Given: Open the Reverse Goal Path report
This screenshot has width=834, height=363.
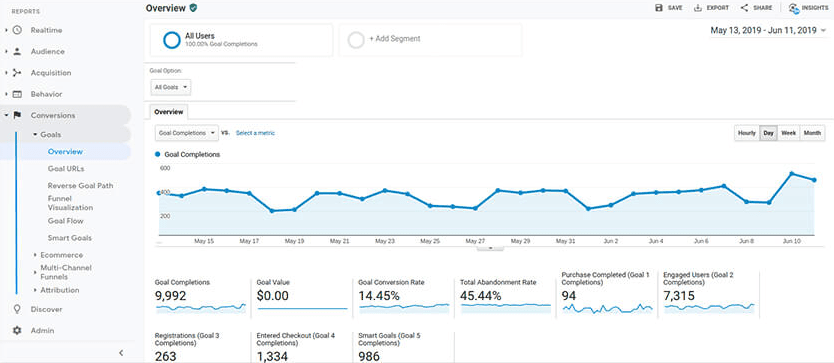Looking at the screenshot, I should click(x=80, y=186).
